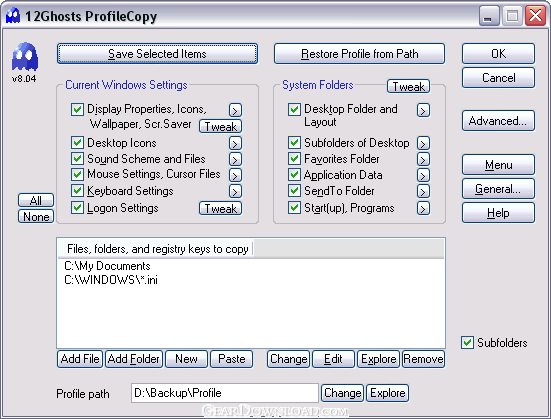Toggle Desktop Folder and Layout checkbox
This screenshot has width=551, height=419.
coord(294,109)
